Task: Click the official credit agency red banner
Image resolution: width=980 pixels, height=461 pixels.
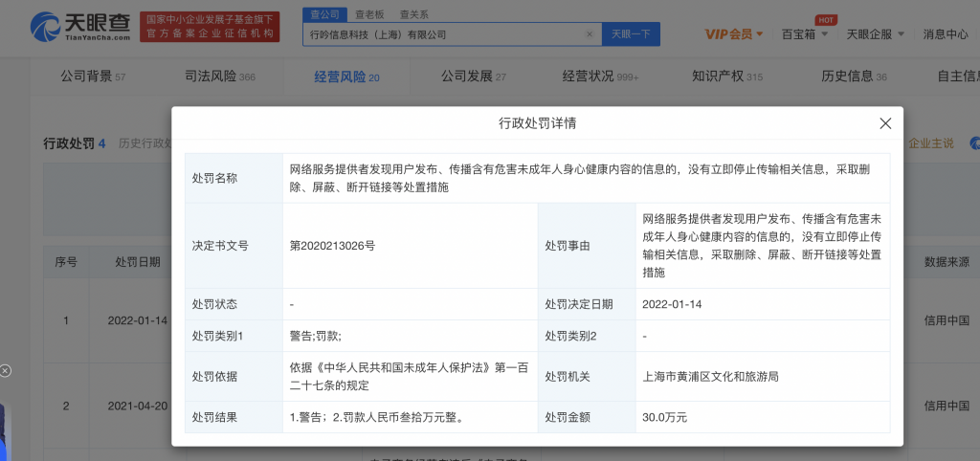Action: pyautogui.click(x=210, y=27)
